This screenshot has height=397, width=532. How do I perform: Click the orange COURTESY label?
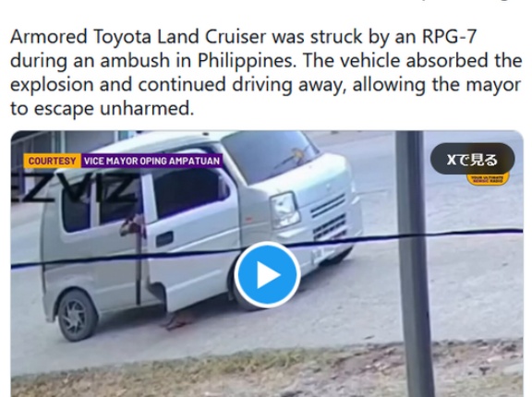pos(53,161)
